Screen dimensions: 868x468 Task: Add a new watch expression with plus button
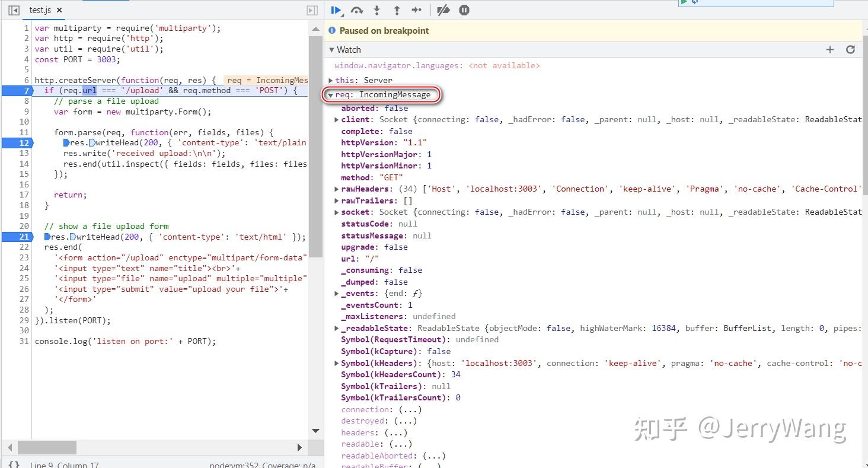(829, 49)
